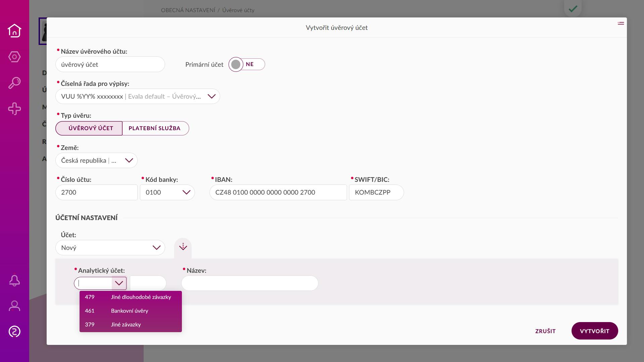Toggle the Primární účet switch
644x362 pixels.
point(247,64)
